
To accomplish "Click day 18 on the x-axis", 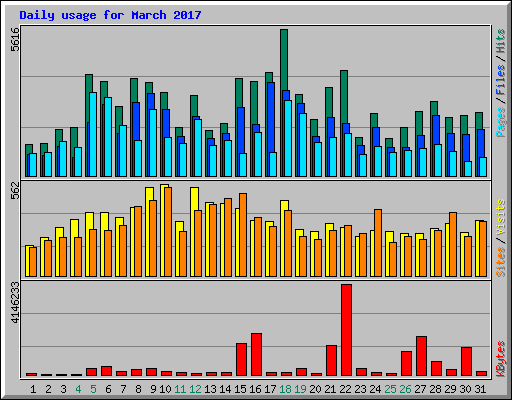I will pyautogui.click(x=285, y=389).
